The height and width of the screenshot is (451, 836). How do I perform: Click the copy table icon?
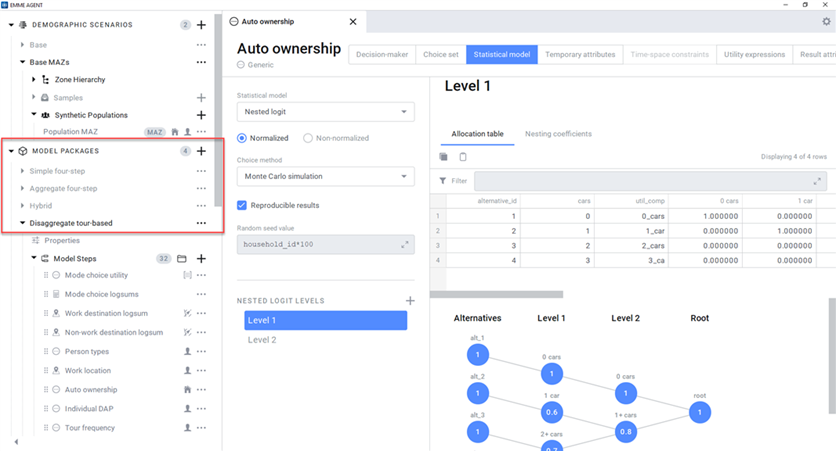click(x=444, y=157)
